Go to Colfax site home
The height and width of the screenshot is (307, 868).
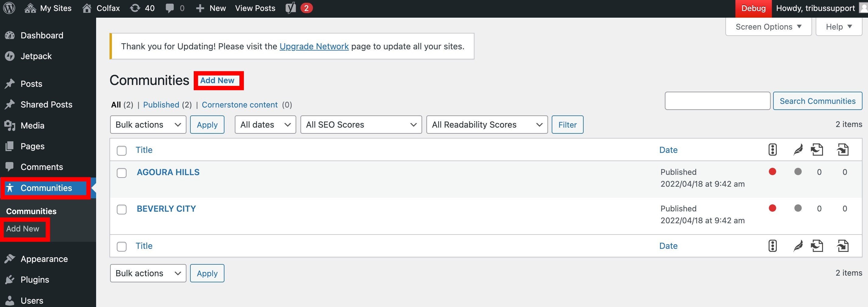click(x=101, y=8)
